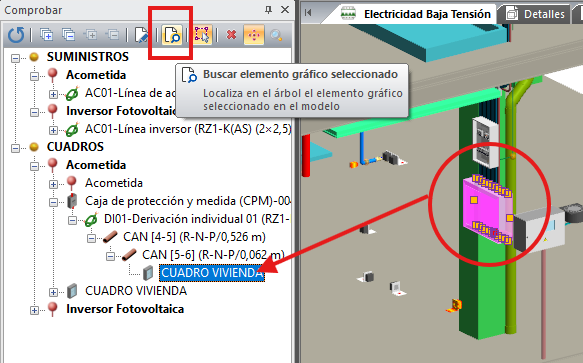Click the red delete X icon

click(231, 35)
